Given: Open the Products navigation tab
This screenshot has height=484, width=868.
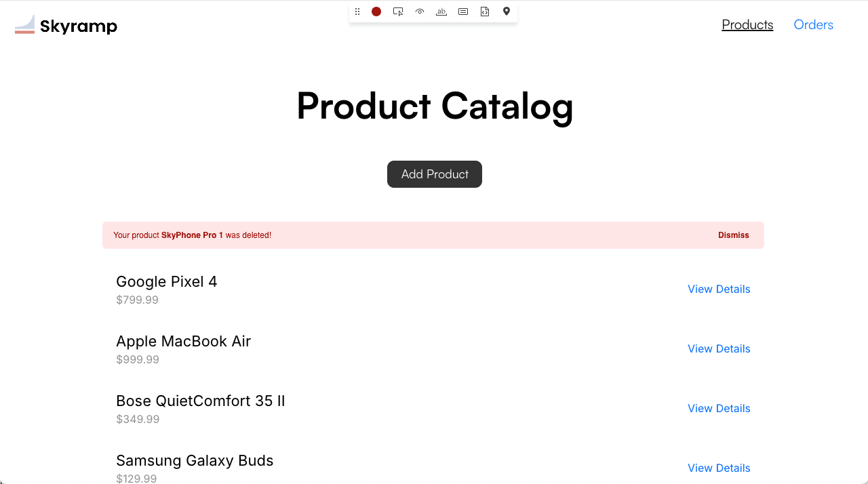Looking at the screenshot, I should (x=747, y=24).
